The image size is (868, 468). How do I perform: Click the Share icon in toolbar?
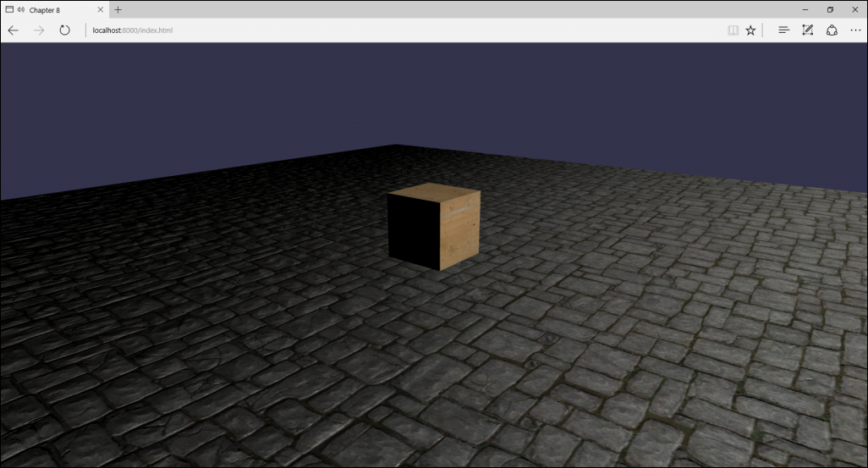click(x=832, y=30)
